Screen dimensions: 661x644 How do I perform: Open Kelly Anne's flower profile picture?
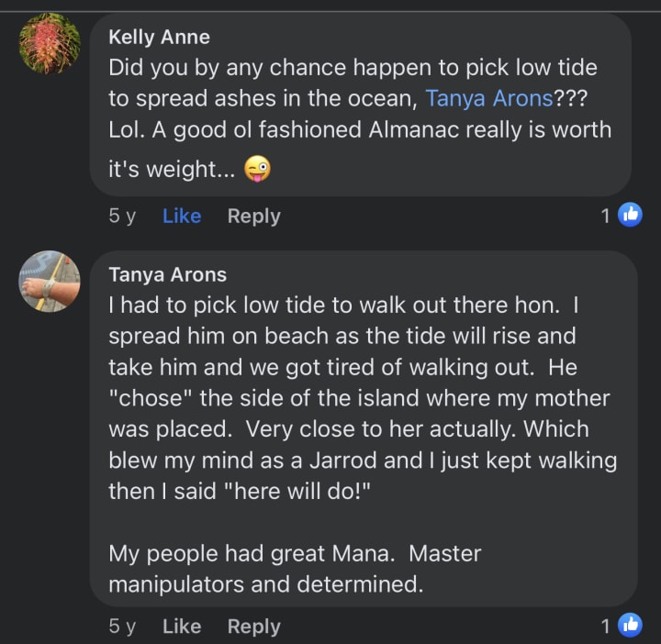[x=50, y=43]
